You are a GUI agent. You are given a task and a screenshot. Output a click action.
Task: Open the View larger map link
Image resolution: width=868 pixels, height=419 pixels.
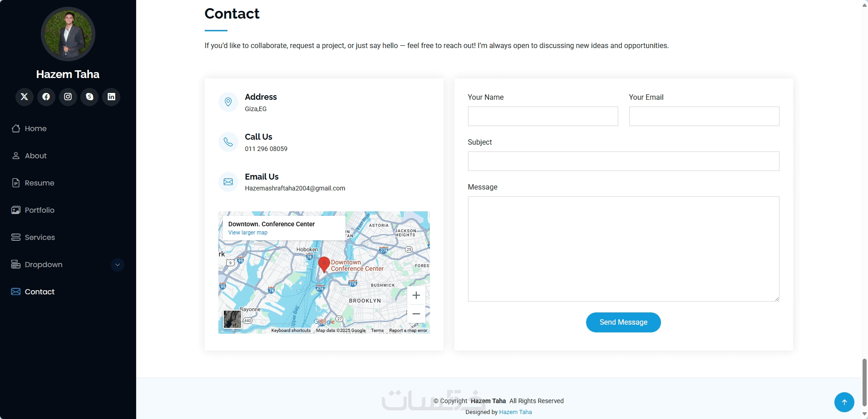(x=248, y=233)
